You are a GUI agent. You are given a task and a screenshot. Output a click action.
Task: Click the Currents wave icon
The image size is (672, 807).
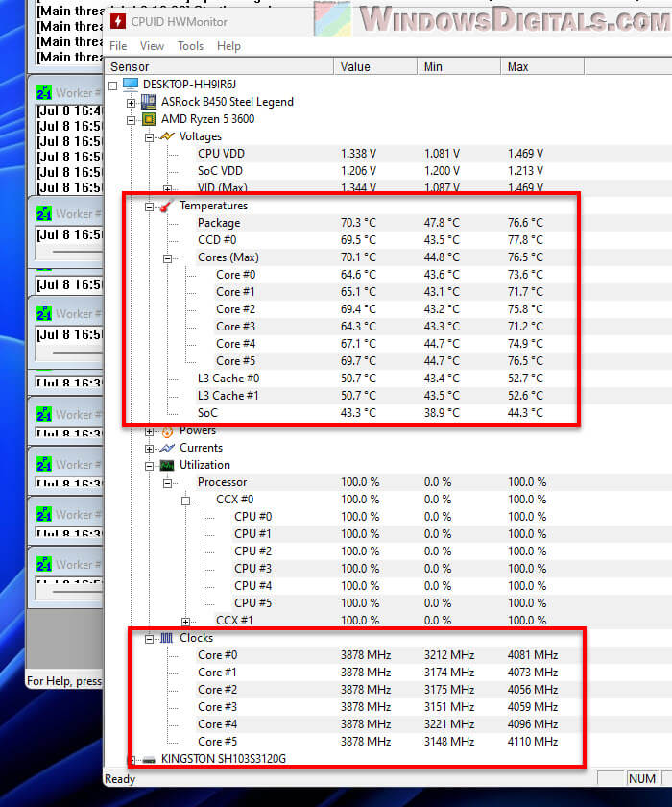pos(167,448)
